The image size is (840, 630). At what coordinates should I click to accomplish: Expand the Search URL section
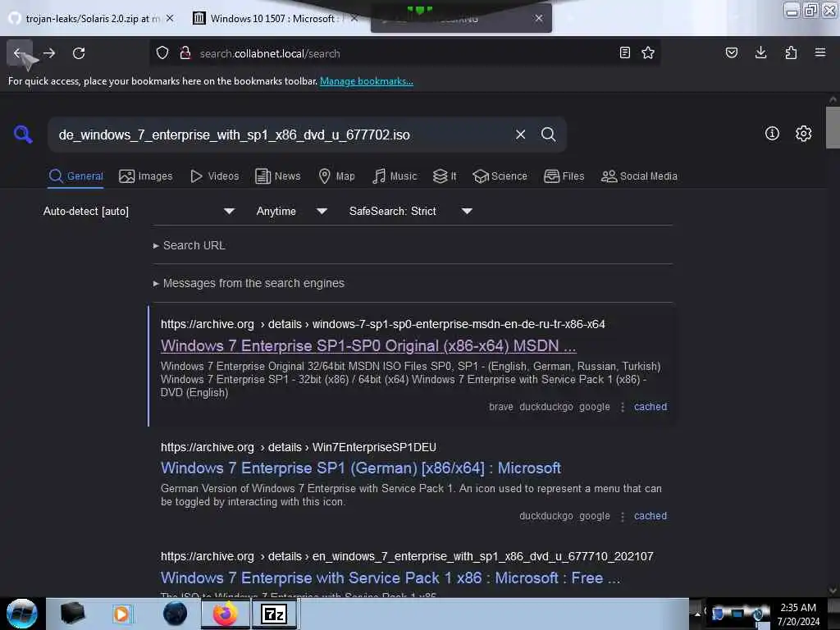pos(189,245)
